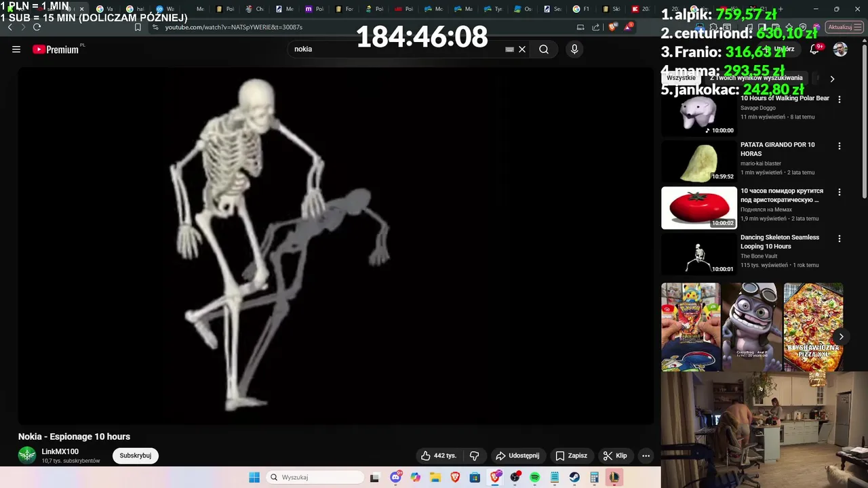Like the video, 442 tys.
Viewport: 868px width, 488px height.
[438, 455]
